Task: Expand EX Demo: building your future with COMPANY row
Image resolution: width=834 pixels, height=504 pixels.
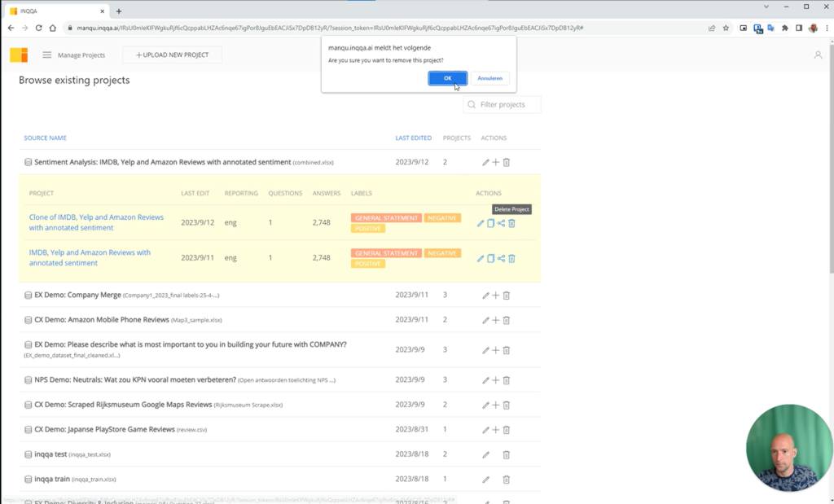Action: 280,350
